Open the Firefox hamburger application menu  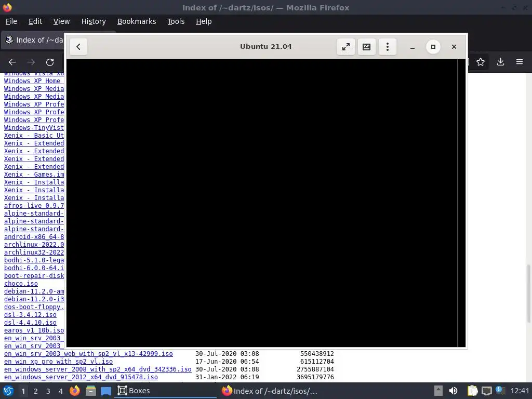pyautogui.click(x=520, y=62)
